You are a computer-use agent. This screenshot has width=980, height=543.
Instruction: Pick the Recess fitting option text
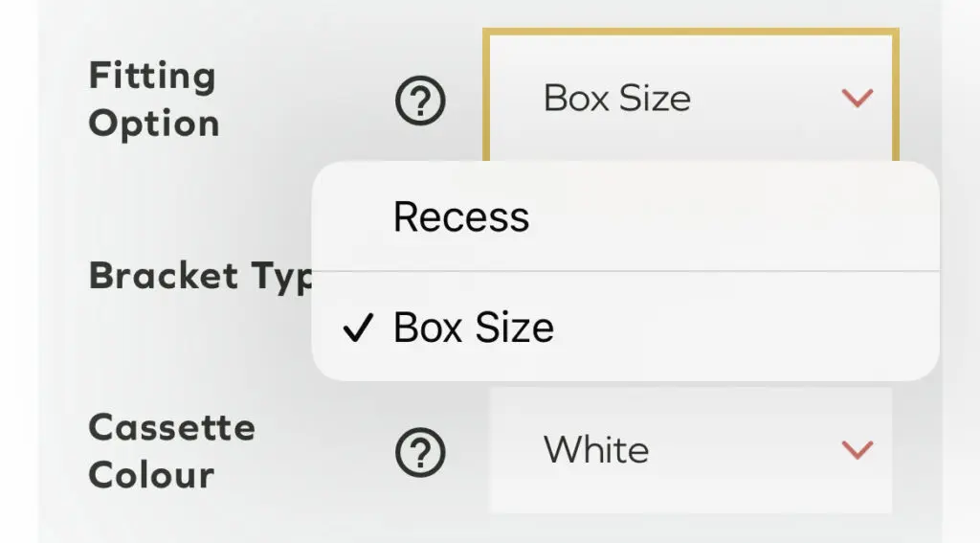point(460,217)
